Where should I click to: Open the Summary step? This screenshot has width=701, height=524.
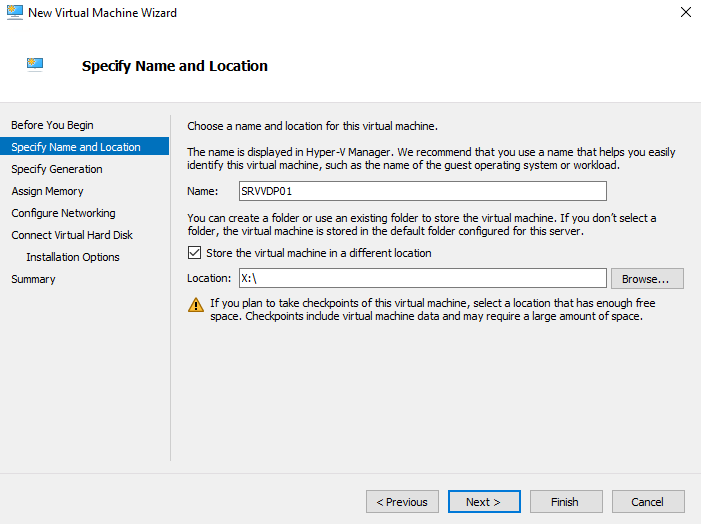(x=33, y=279)
